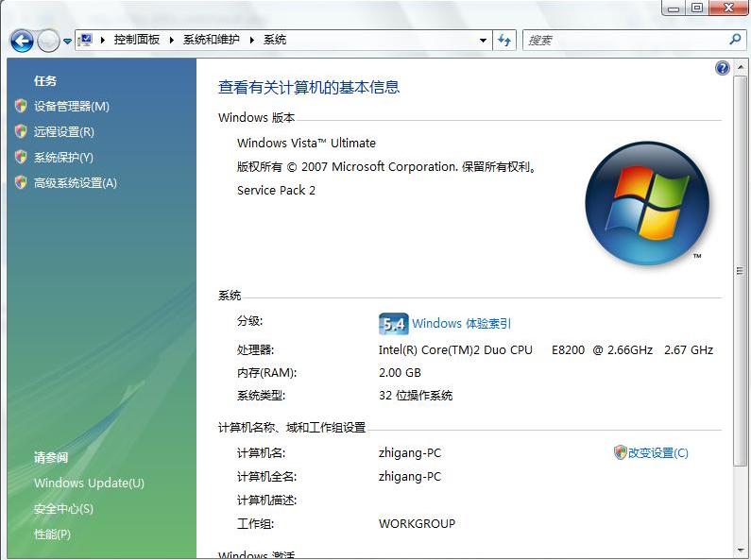The width and height of the screenshot is (751, 560).
Task: Click 32 位操作系统 value
Action: (x=416, y=396)
